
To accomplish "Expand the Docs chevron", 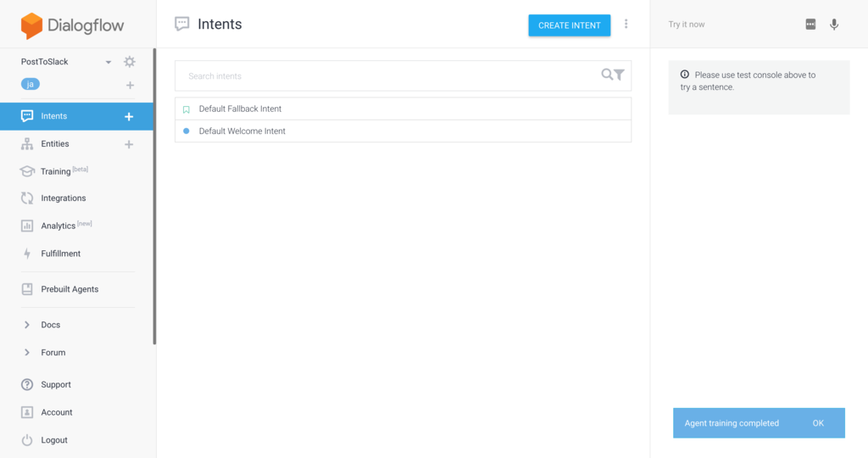I will point(26,325).
